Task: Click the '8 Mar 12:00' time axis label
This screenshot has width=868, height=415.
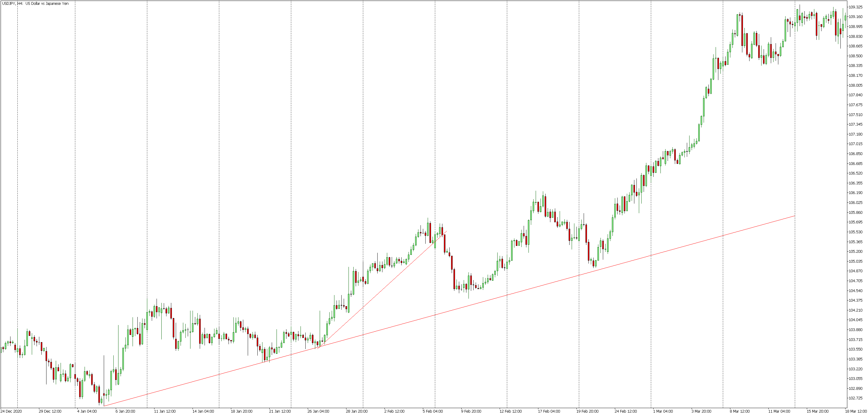Action: [x=740, y=411]
